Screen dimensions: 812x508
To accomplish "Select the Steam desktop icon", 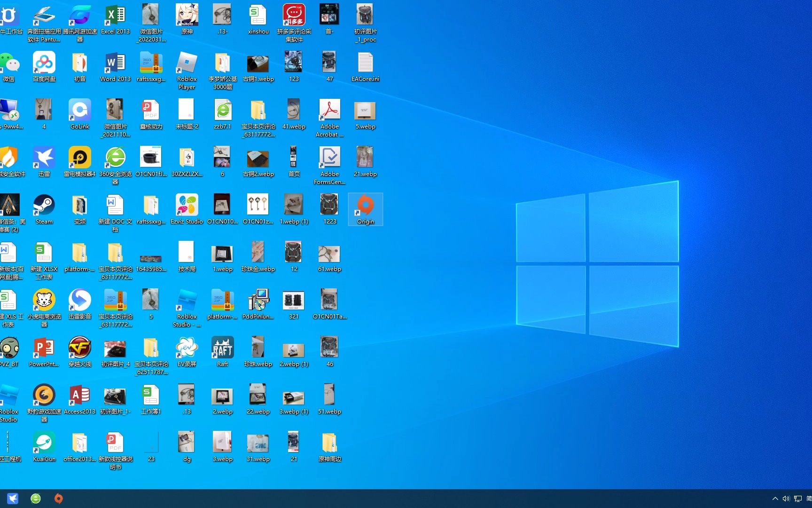I will point(44,209).
